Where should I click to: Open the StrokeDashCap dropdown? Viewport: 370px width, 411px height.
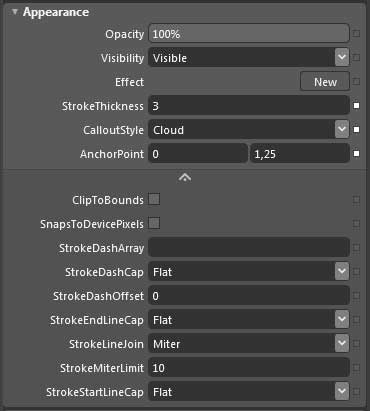pyautogui.click(x=342, y=272)
